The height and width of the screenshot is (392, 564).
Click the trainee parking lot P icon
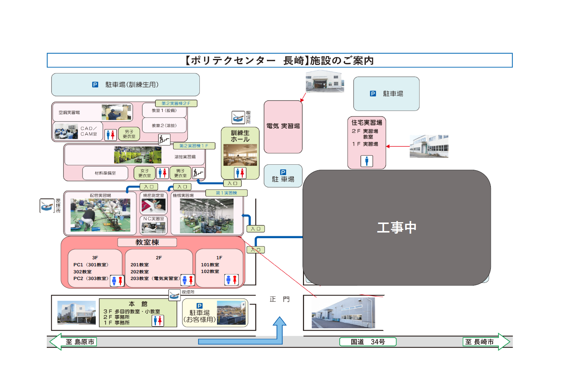coord(95,85)
